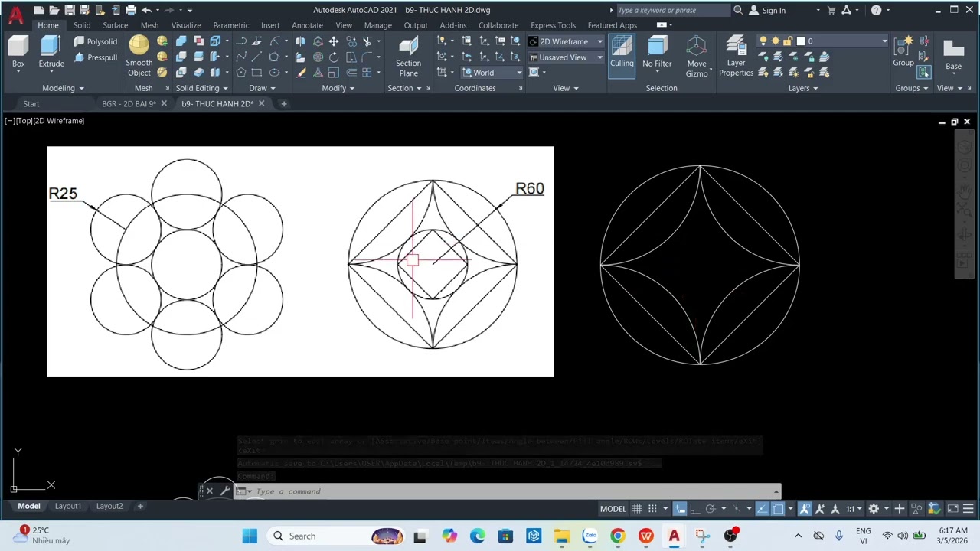This screenshot has width=980, height=551.
Task: Click the MODEL space button
Action: coord(613,509)
